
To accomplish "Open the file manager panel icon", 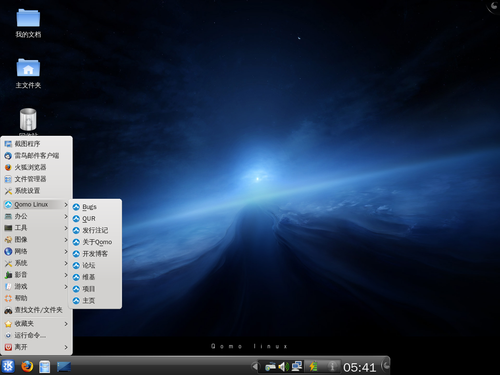I will click(44, 367).
